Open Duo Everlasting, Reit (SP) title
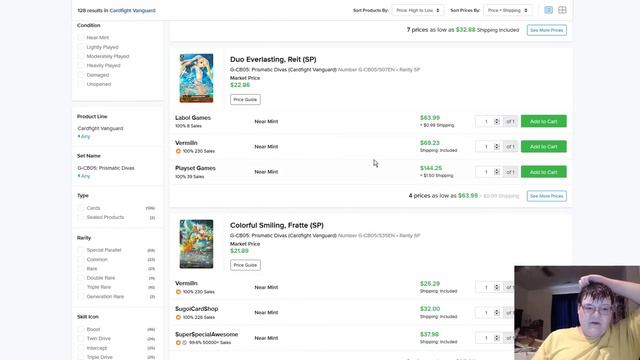 [x=273, y=59]
